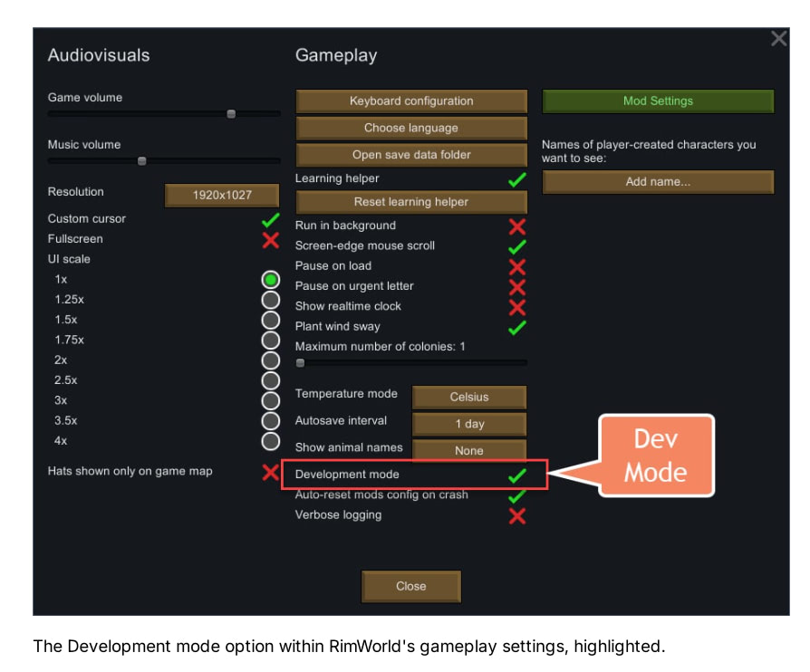Click the Resolution label

click(75, 192)
